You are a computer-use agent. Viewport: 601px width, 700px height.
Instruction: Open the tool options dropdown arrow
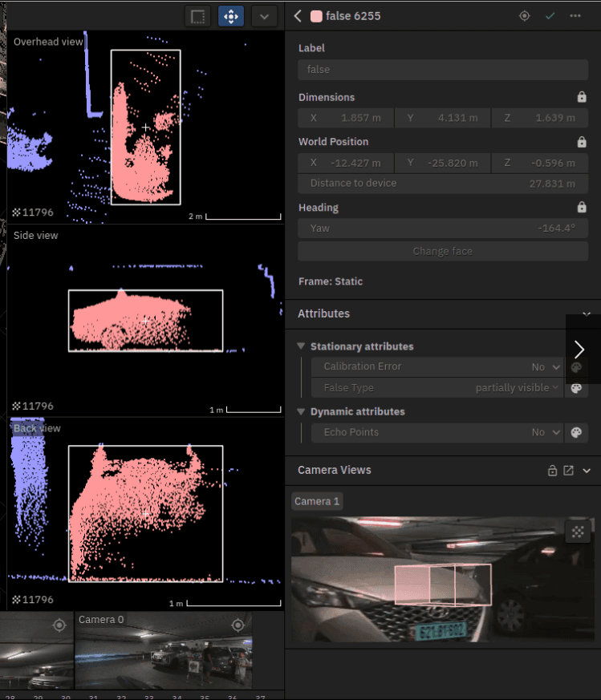(x=264, y=17)
